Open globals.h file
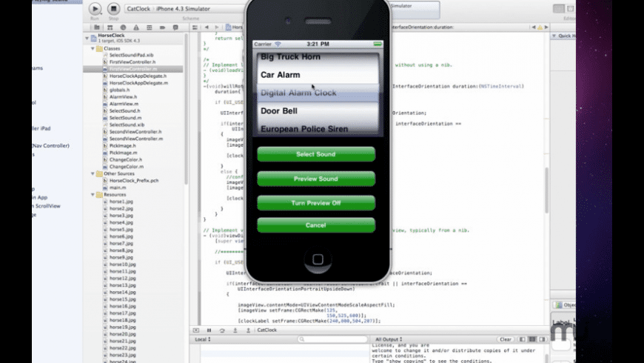Viewport: 644px width, 363px height. 119,90
